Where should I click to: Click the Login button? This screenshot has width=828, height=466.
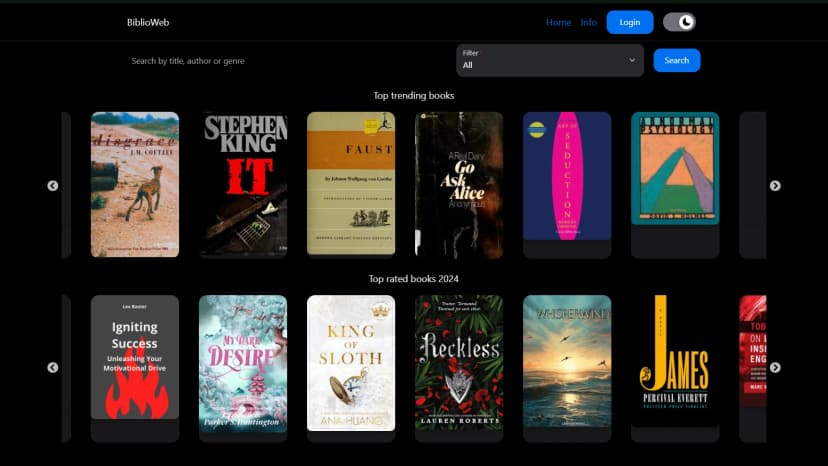(629, 22)
